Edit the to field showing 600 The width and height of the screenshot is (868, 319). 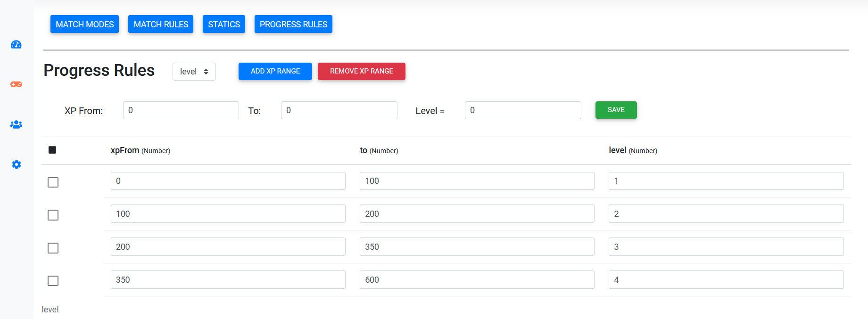pyautogui.click(x=477, y=280)
